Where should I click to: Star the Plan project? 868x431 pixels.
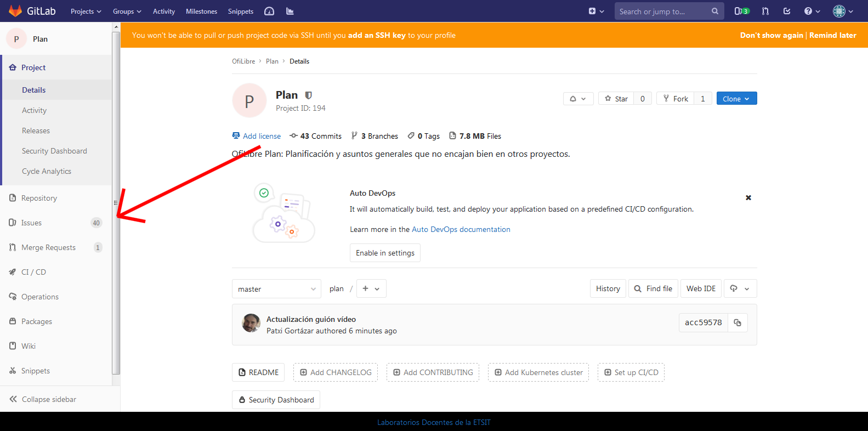tap(616, 99)
